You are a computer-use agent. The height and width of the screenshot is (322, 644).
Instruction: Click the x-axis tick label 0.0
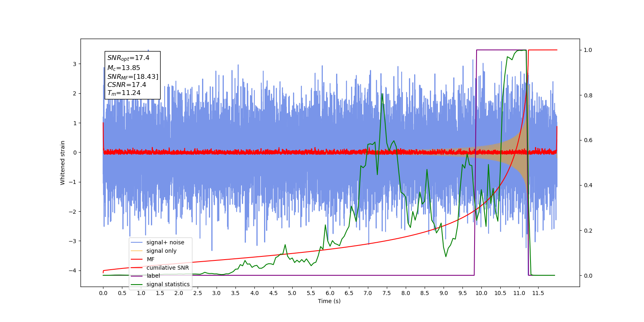click(103, 293)
